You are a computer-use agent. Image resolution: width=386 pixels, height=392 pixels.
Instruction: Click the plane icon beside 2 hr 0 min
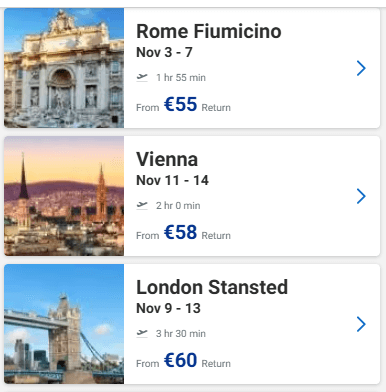[142, 205]
